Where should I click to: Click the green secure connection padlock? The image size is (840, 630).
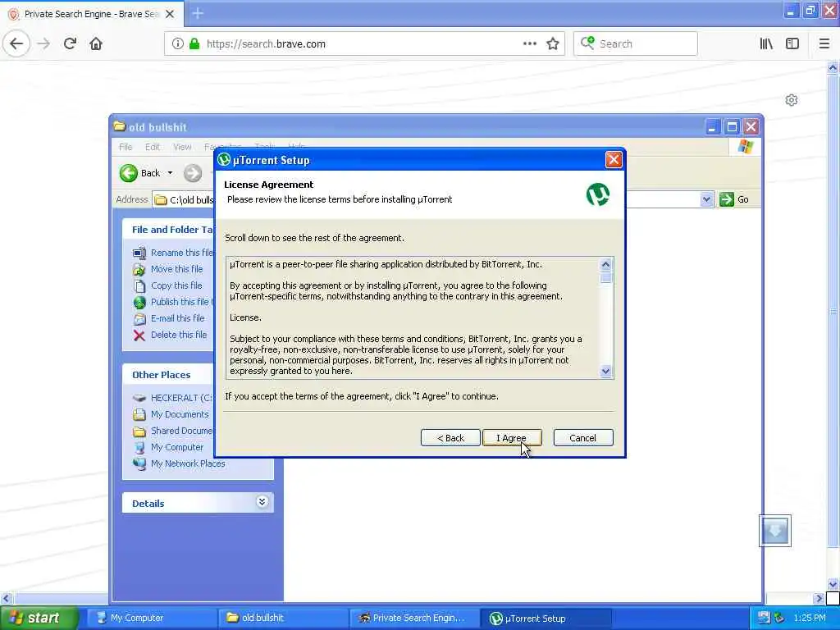point(194,44)
